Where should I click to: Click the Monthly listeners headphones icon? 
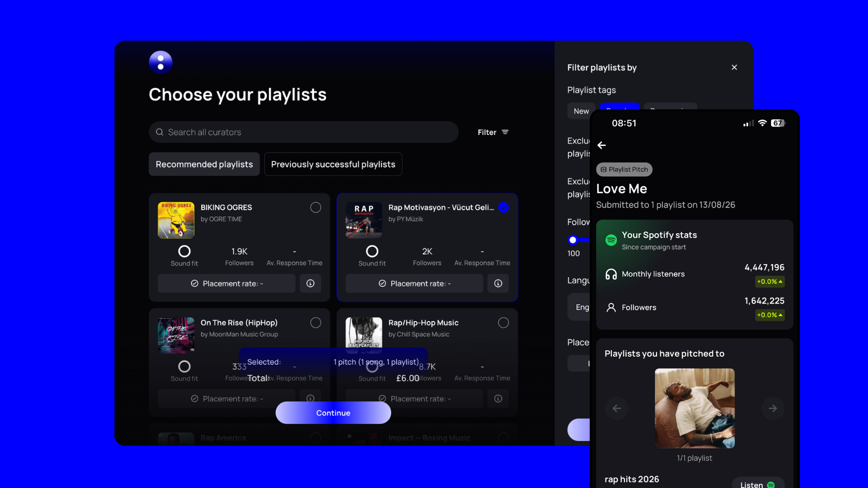(611, 274)
